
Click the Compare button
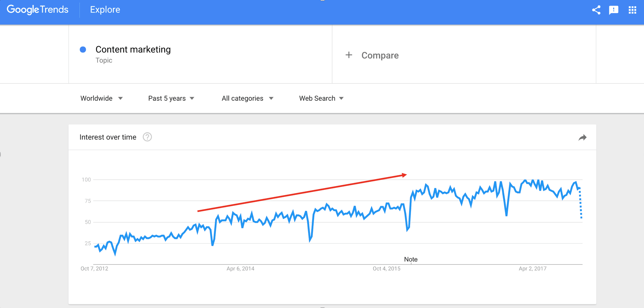380,55
